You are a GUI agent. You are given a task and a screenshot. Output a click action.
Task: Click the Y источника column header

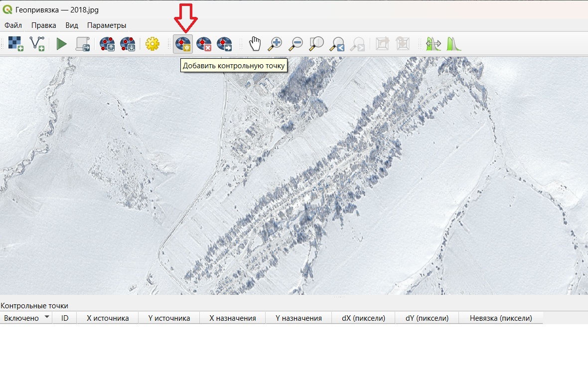[x=169, y=318]
